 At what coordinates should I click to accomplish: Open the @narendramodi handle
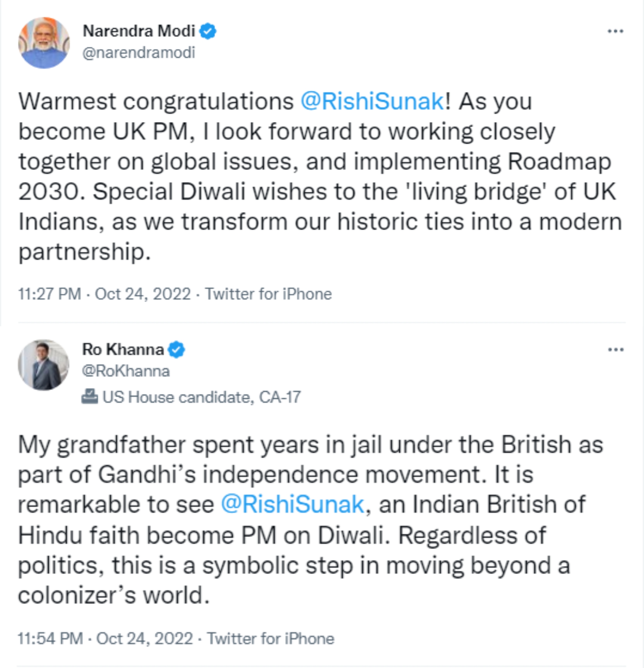coord(139,53)
